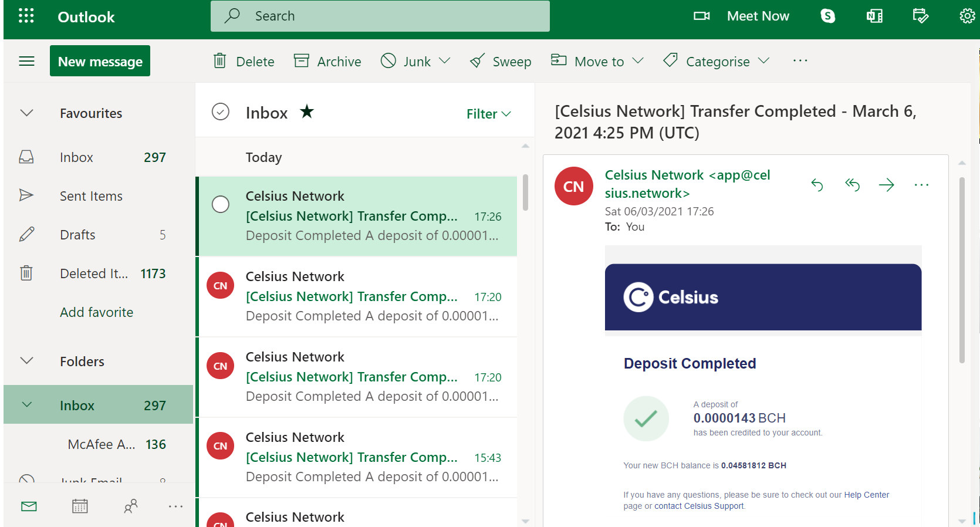980x527 pixels.
Task: Collapse Inbox subfolders chevron under Folders
Action: tap(27, 404)
